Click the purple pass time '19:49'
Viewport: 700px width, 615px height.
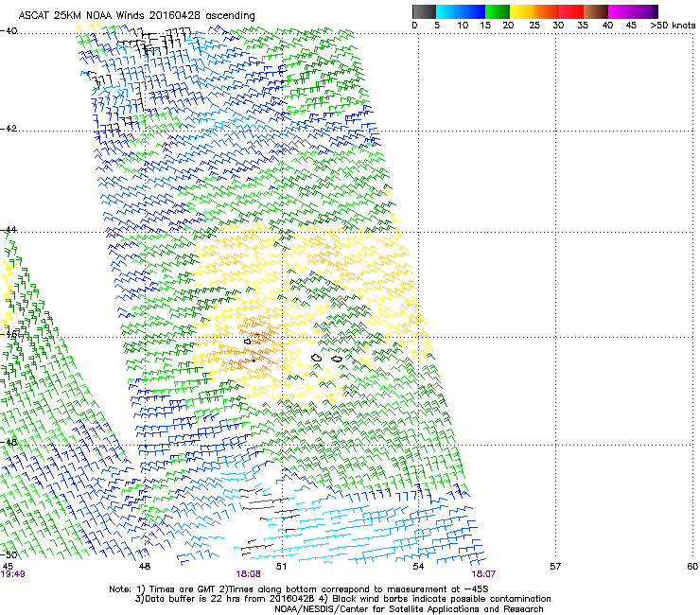coord(13,574)
